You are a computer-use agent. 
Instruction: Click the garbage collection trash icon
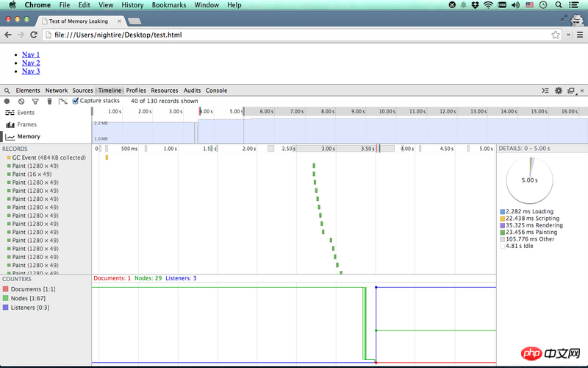tap(49, 101)
